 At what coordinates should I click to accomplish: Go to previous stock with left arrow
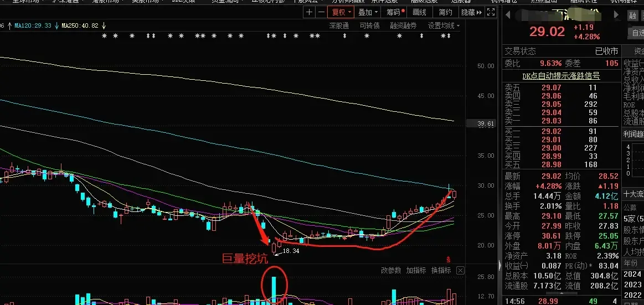tap(508, 15)
